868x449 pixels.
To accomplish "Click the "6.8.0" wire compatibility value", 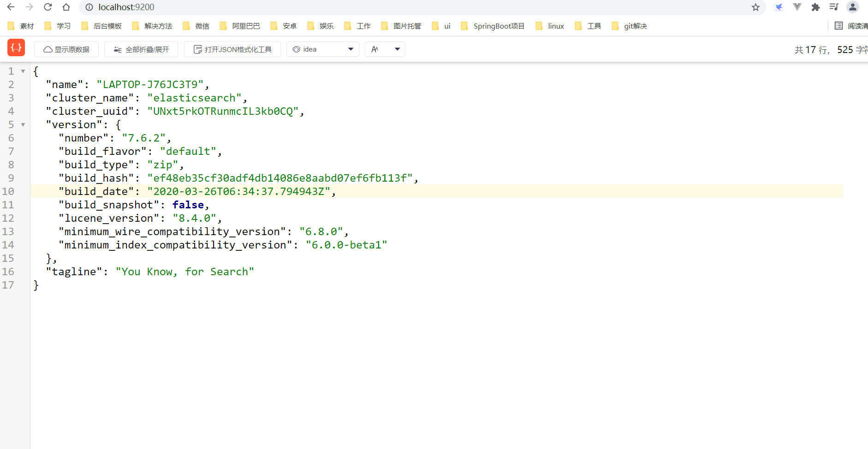I will click(321, 232).
